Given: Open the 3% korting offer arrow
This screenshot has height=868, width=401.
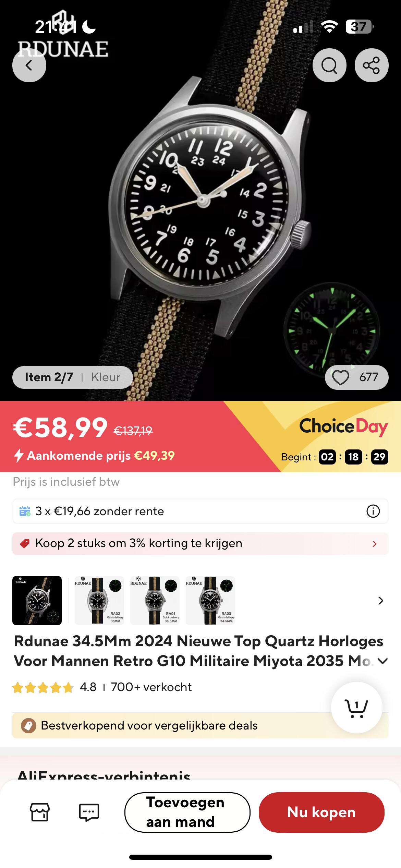Looking at the screenshot, I should tap(375, 544).
